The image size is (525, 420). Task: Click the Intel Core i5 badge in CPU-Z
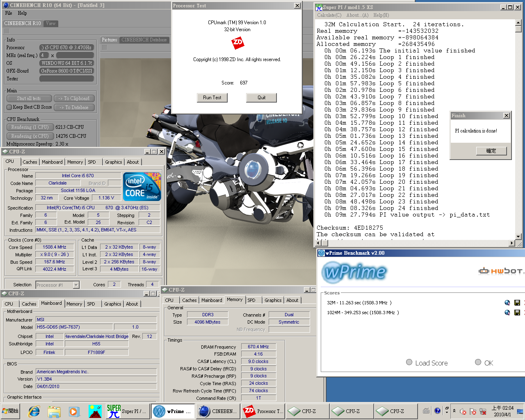(142, 187)
